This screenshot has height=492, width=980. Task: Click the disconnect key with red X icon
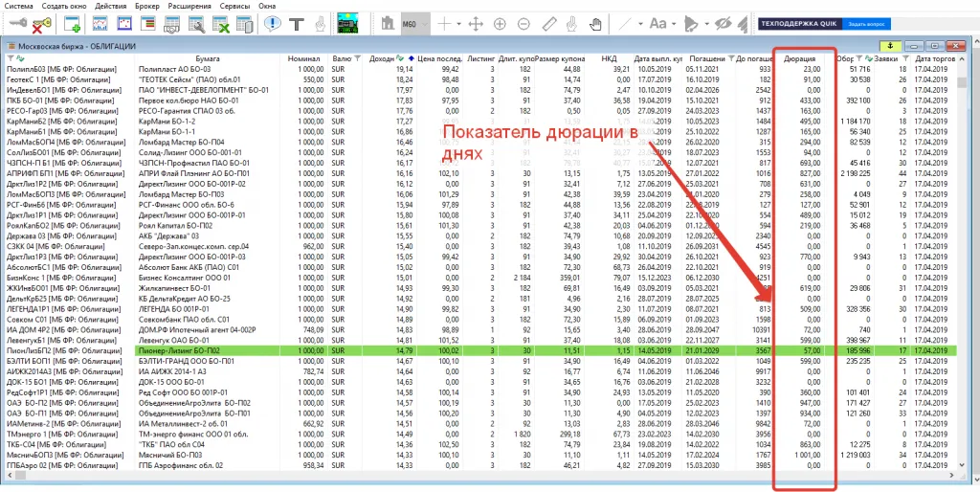(x=41, y=24)
